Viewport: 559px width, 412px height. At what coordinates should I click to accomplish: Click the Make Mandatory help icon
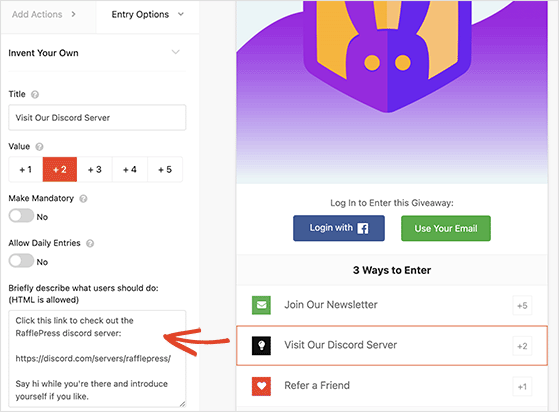83,199
